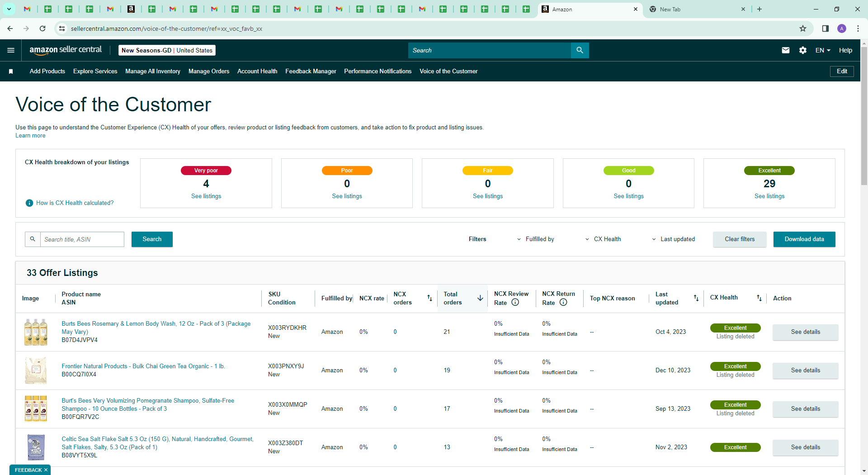The image size is (868, 475).
Task: Click the Edit button in nav bar
Action: click(x=842, y=71)
